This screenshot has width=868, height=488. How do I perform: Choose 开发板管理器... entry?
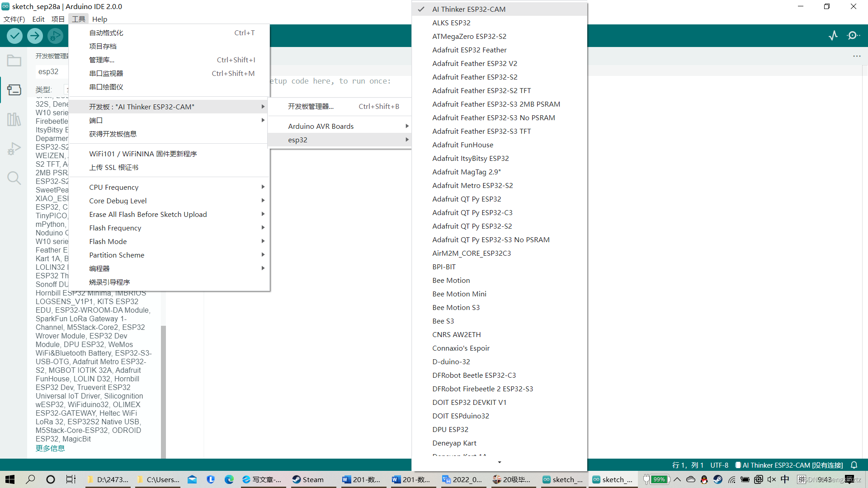click(x=340, y=106)
